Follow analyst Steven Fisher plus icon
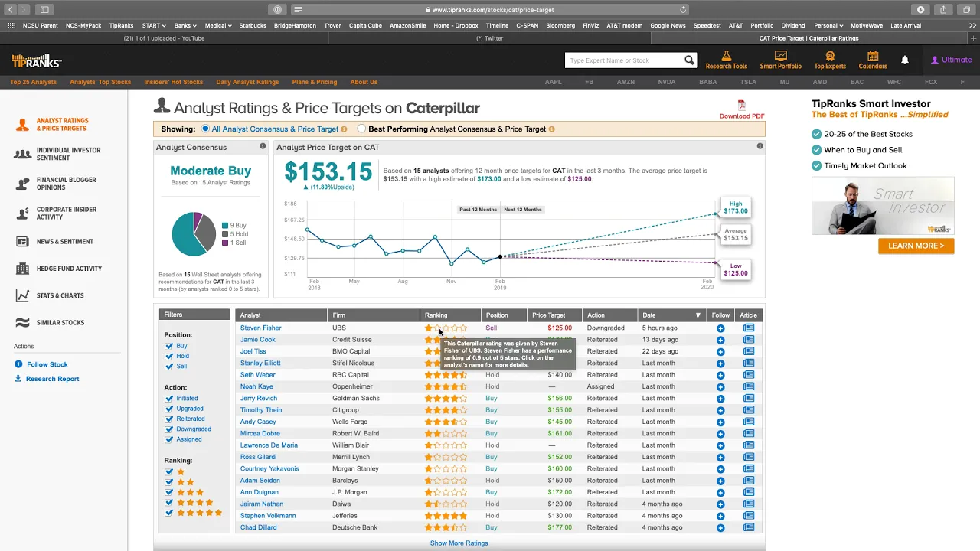This screenshot has height=551, width=980. tap(720, 328)
